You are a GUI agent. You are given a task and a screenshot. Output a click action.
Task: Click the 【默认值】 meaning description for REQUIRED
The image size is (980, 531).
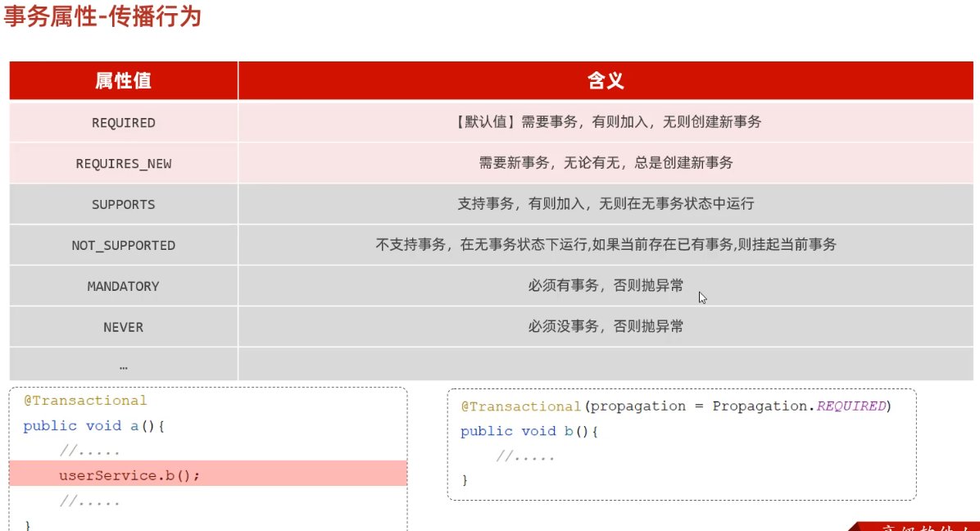(x=606, y=122)
